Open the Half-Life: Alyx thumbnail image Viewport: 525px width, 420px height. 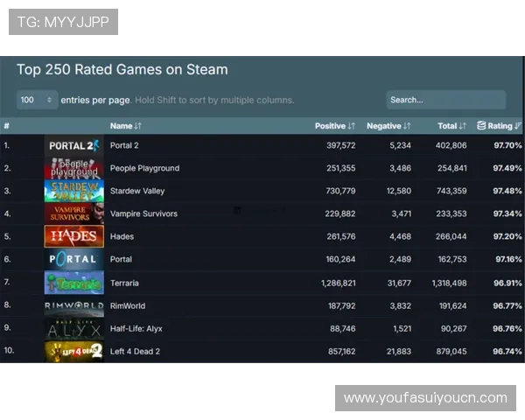[x=74, y=329]
